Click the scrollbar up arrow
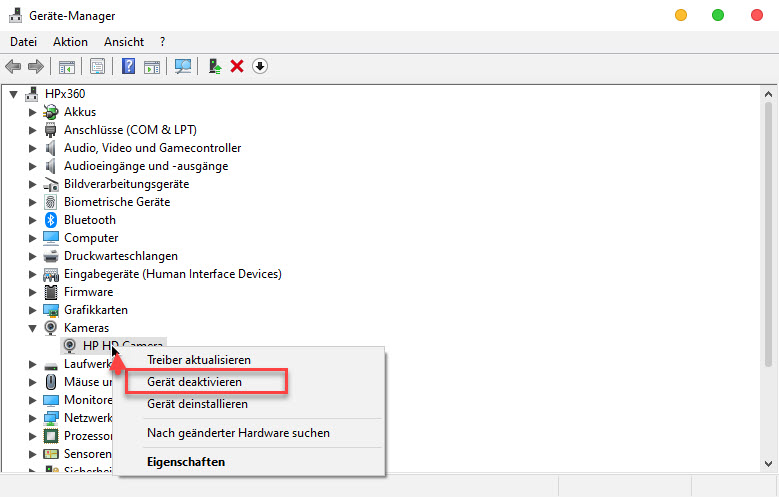 tap(769, 94)
